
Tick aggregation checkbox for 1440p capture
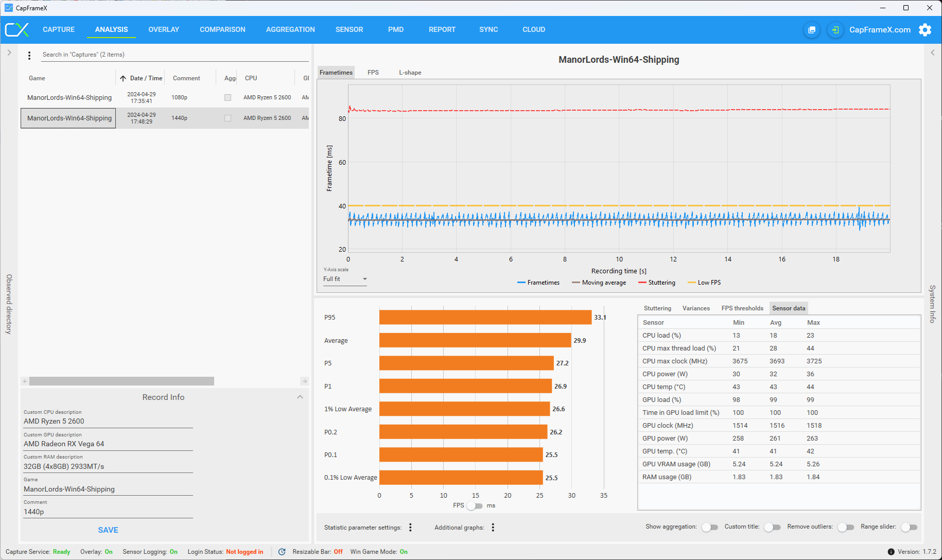tap(228, 118)
